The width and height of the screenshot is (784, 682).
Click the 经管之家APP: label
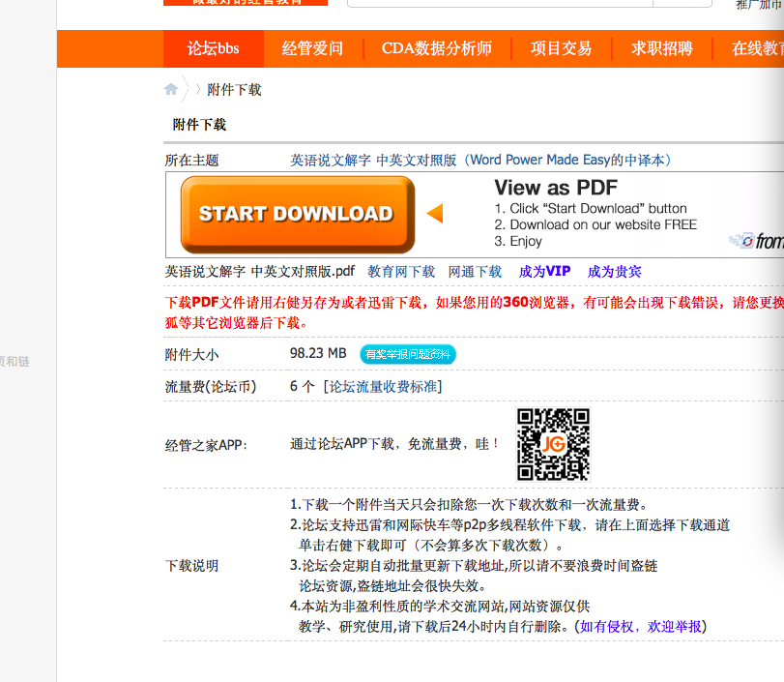pyautogui.click(x=206, y=445)
